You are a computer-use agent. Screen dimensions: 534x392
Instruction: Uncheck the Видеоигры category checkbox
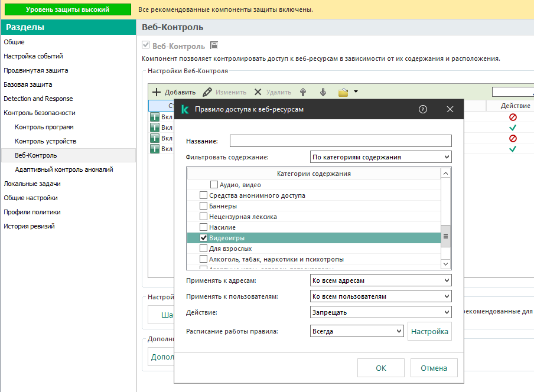tap(203, 238)
